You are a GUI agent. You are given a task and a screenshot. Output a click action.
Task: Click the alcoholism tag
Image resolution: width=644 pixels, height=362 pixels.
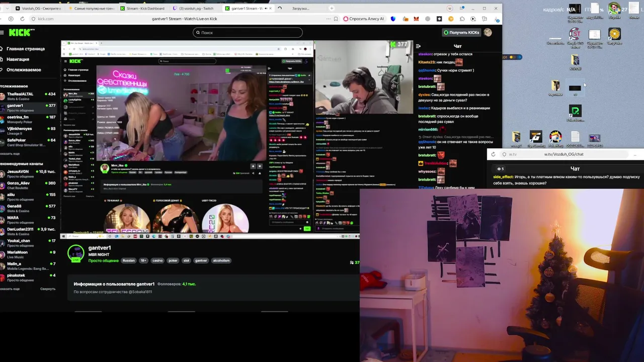(221, 260)
